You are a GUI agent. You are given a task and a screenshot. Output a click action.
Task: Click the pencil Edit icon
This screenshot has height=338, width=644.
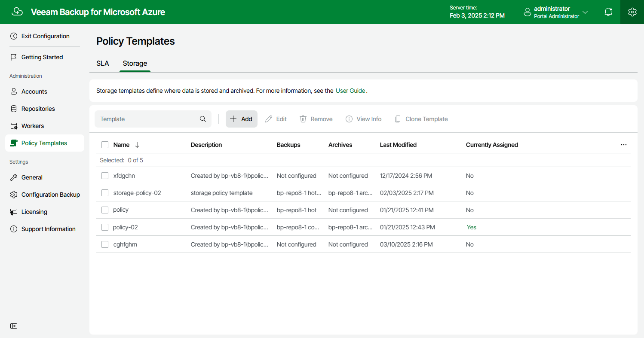tap(269, 119)
